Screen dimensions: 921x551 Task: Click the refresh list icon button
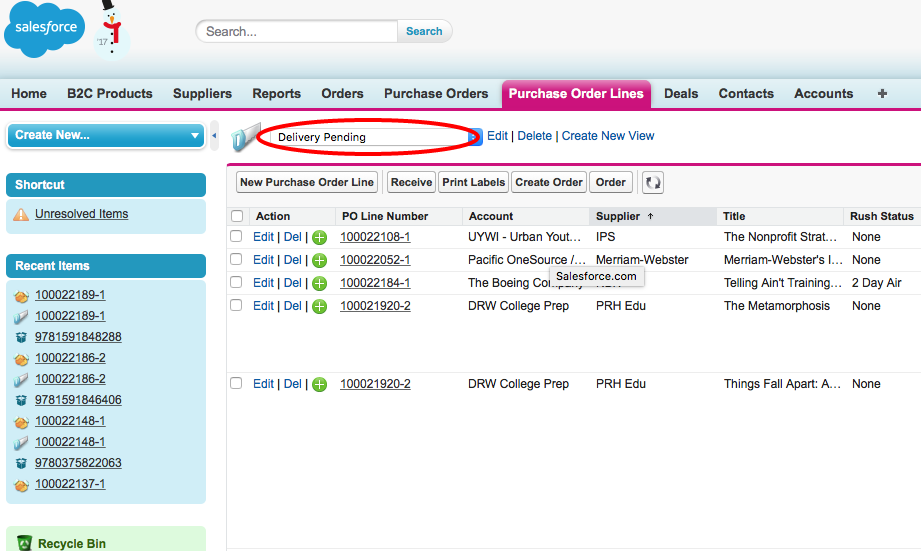pos(653,183)
